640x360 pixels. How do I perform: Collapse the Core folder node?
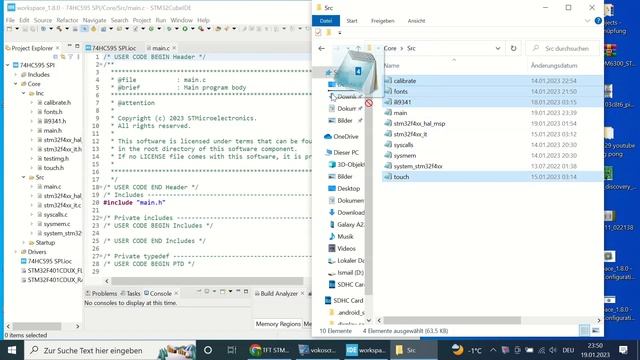pyautogui.click(x=16, y=84)
